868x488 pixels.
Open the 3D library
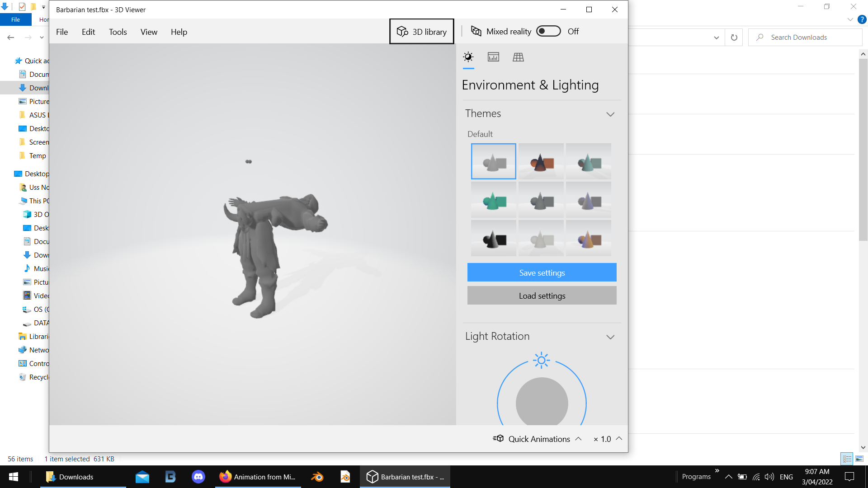coord(421,31)
